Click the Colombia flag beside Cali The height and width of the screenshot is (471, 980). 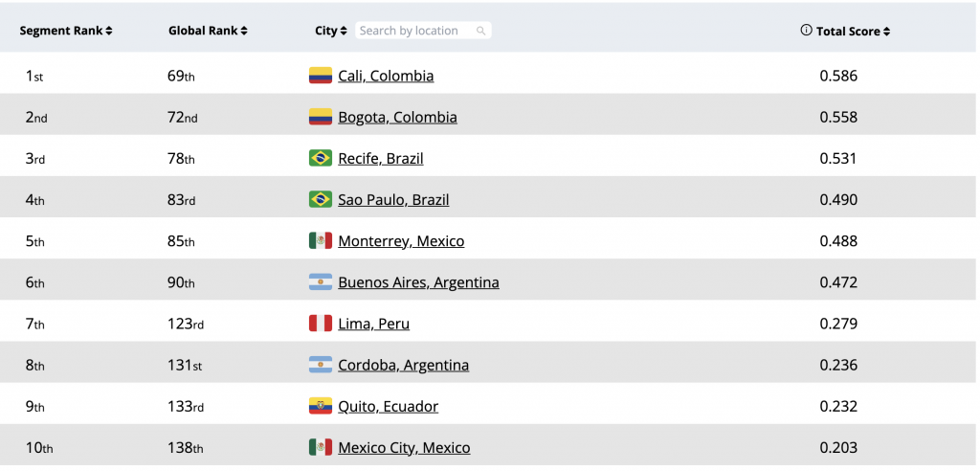pyautogui.click(x=320, y=76)
